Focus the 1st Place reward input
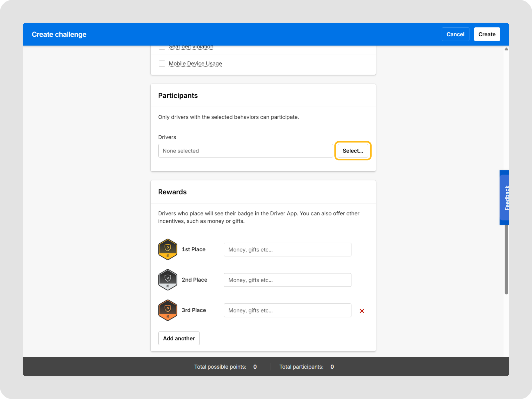Image resolution: width=532 pixels, height=399 pixels. pos(287,250)
